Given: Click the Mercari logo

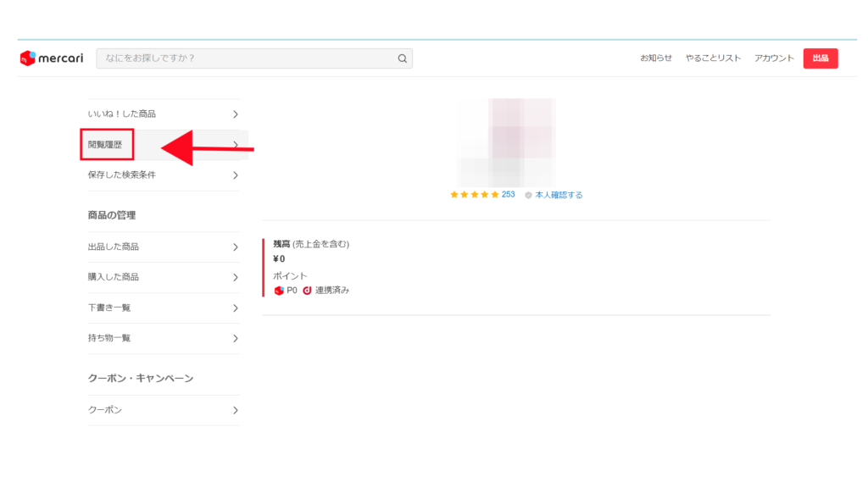Looking at the screenshot, I should point(52,58).
